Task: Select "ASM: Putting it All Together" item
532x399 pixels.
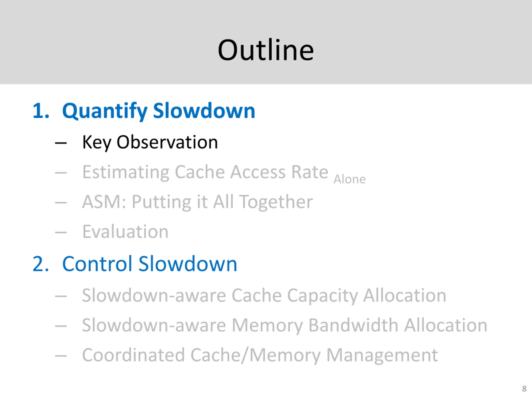Action: (197, 202)
